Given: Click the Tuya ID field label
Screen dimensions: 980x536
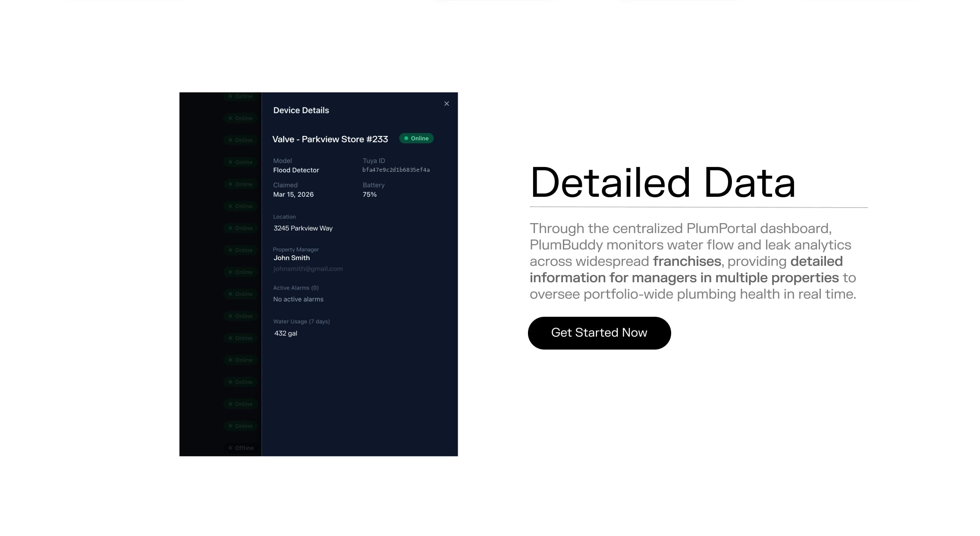Looking at the screenshot, I should pyautogui.click(x=374, y=161).
